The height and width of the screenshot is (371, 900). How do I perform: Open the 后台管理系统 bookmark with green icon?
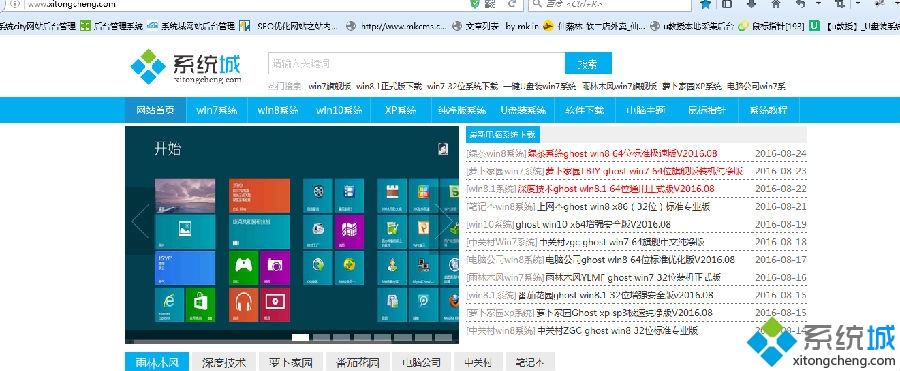pyautogui.click(x=110, y=26)
